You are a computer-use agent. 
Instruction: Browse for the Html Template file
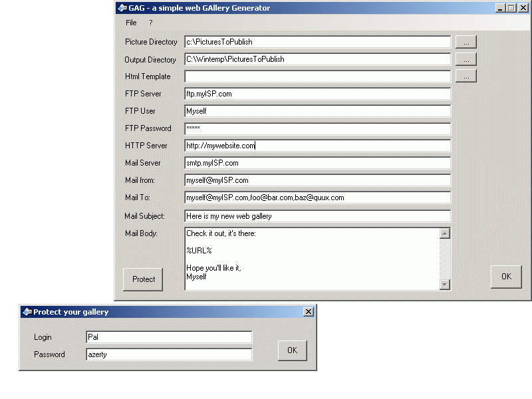[466, 76]
